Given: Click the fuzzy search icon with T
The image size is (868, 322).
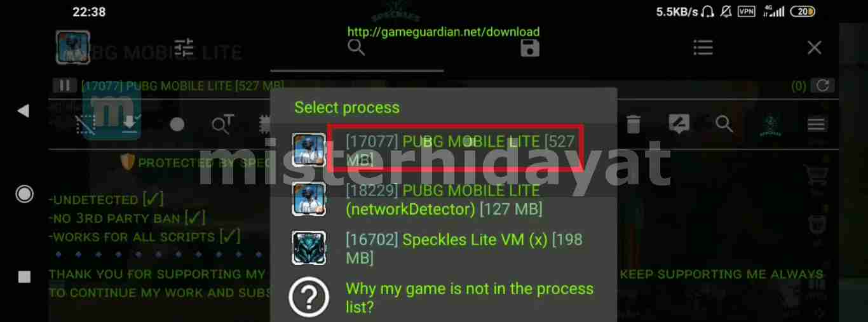Looking at the screenshot, I should point(222,124).
